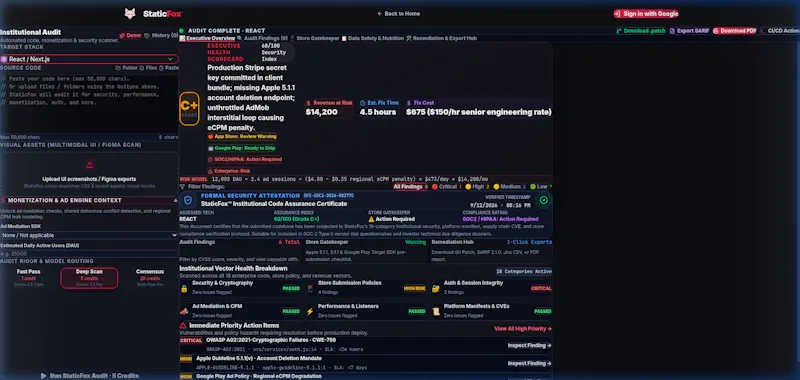
Task: Click the Security & Cryptography lock icon
Action: tap(184, 288)
